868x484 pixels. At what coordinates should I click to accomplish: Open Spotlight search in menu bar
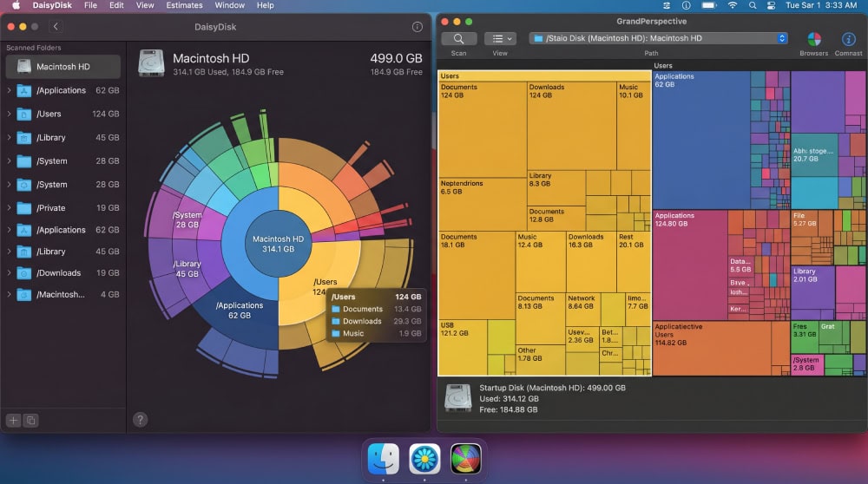[753, 5]
